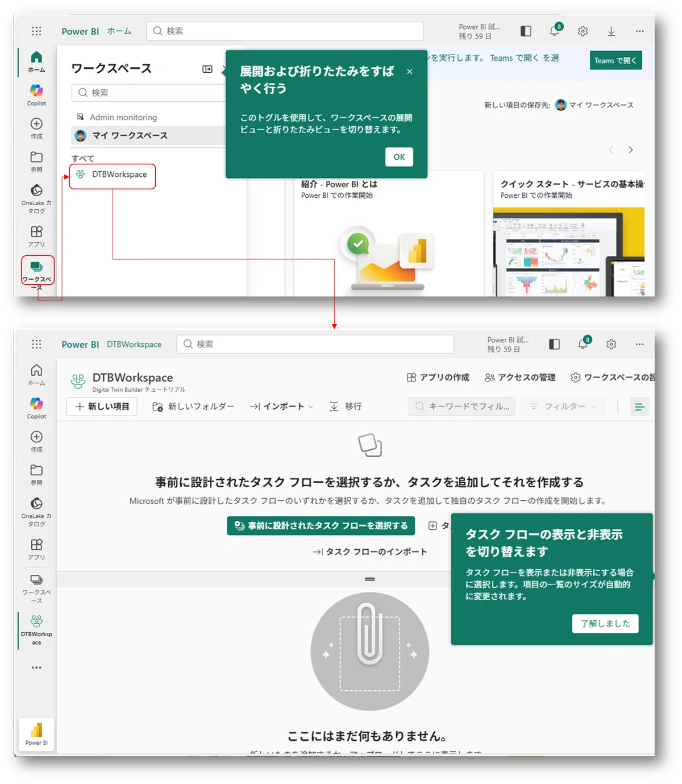Open Copilot in bottom sidebar

click(36, 408)
